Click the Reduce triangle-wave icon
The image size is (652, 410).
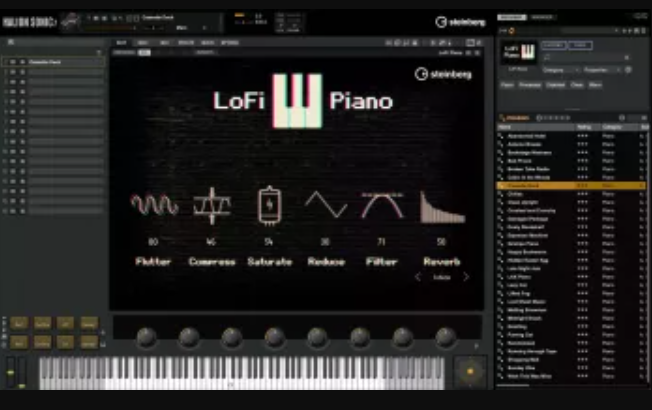point(326,205)
